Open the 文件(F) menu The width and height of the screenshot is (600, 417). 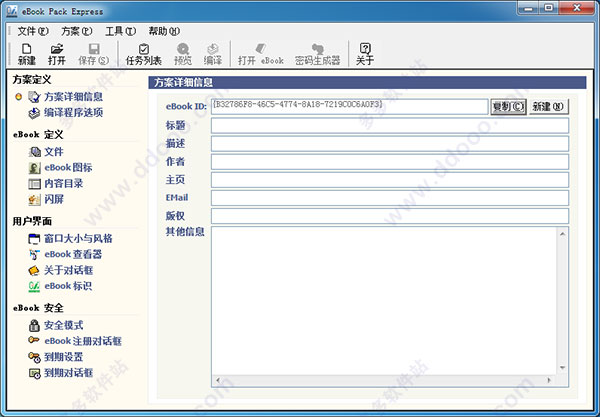pos(33,31)
